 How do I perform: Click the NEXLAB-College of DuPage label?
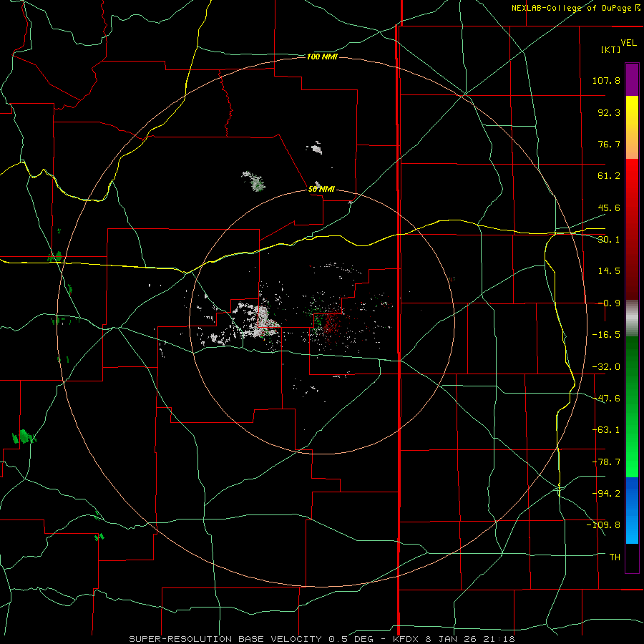pyautogui.click(x=575, y=8)
